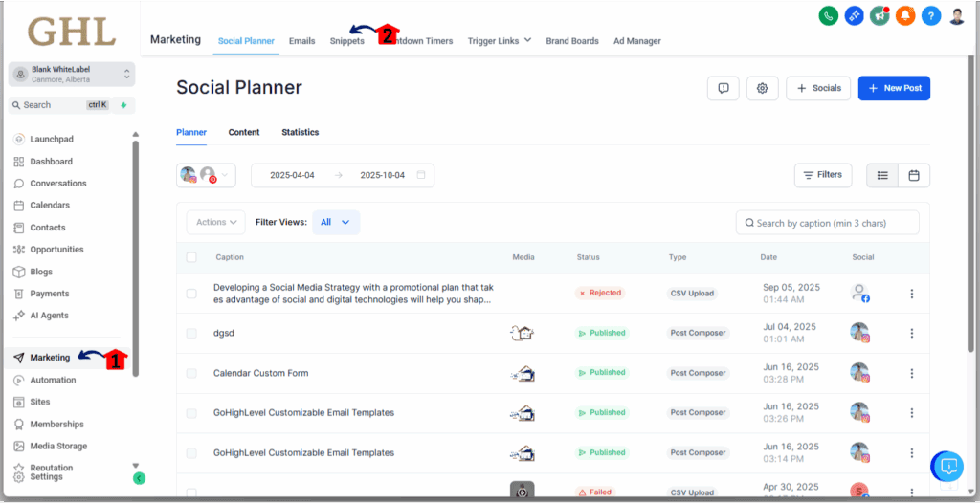Check the post dated 03:26 PM
Screen dimensions: 980x503
(191, 413)
